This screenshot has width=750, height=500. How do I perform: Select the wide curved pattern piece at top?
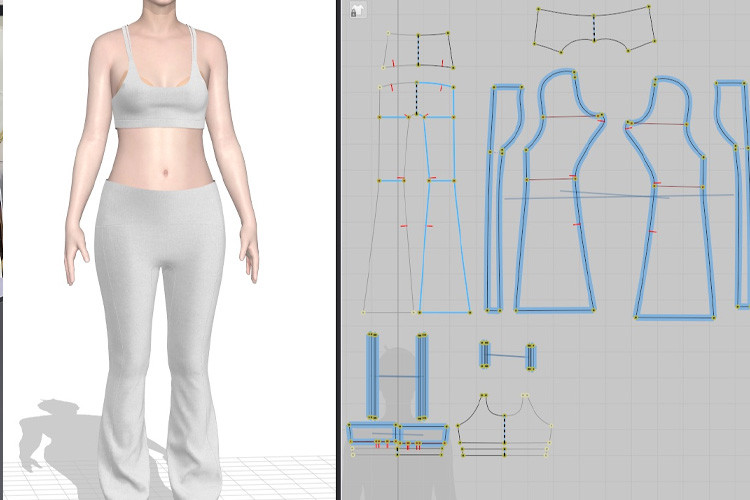[594, 27]
